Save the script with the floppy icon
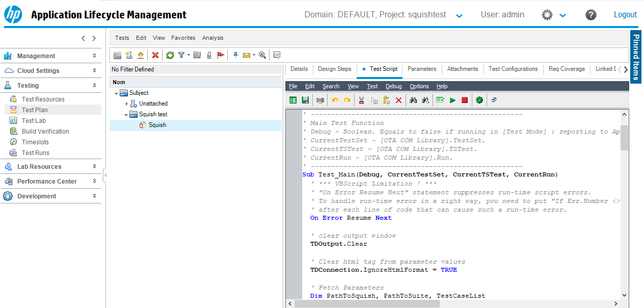 click(x=305, y=100)
